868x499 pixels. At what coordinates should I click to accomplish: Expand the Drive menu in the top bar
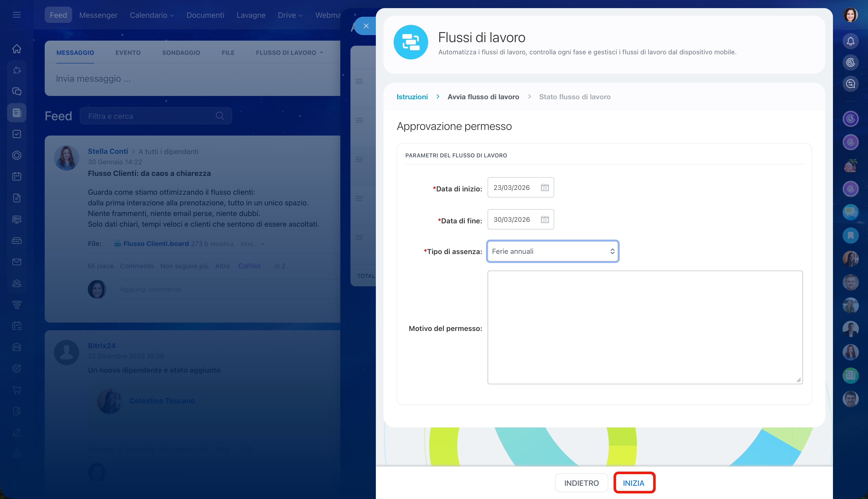[290, 15]
